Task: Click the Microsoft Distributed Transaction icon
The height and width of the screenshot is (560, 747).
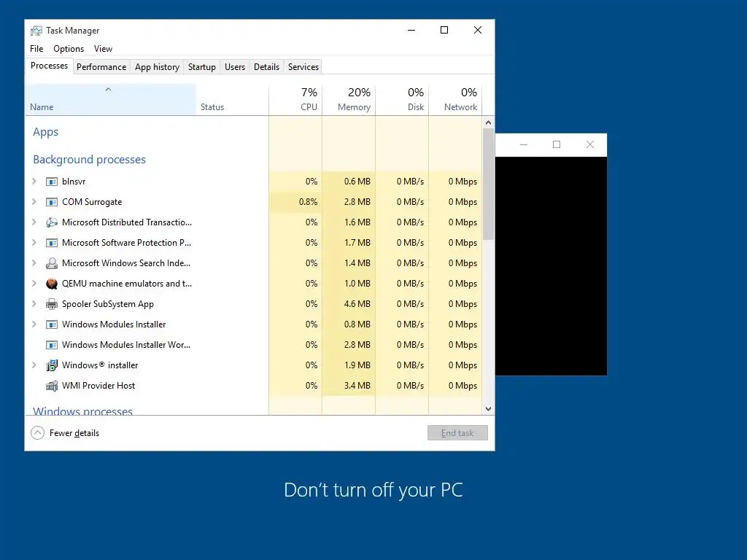Action: (52, 222)
